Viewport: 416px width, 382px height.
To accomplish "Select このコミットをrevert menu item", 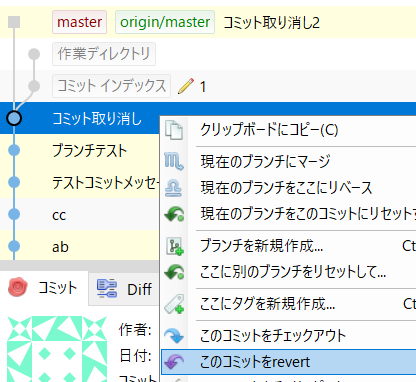I will point(289,362).
